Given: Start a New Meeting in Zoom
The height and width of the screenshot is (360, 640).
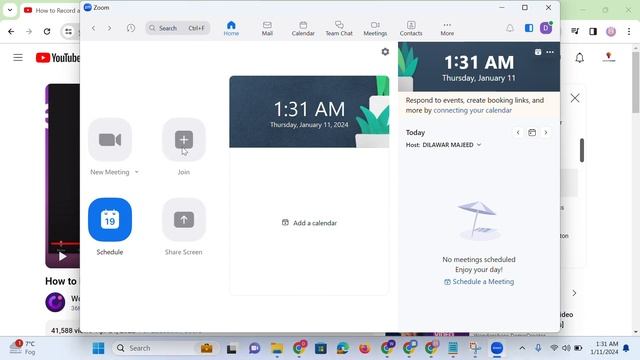Looking at the screenshot, I should coord(110,140).
